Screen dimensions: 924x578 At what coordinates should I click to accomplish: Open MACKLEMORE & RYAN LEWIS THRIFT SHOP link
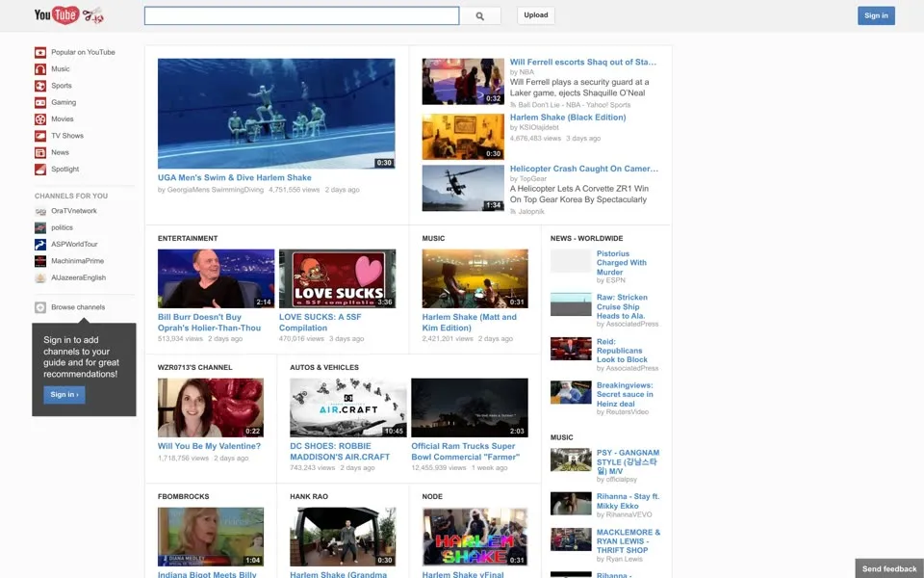(x=629, y=540)
